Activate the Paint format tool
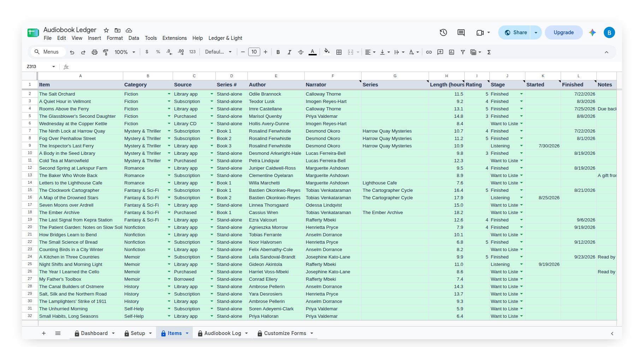This screenshot has width=644, height=347. point(106,52)
